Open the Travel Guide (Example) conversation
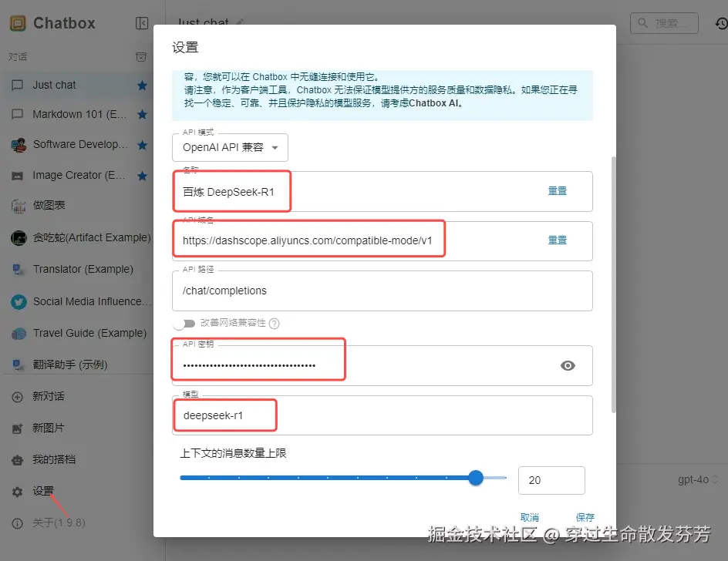The image size is (728, 561). point(79,334)
